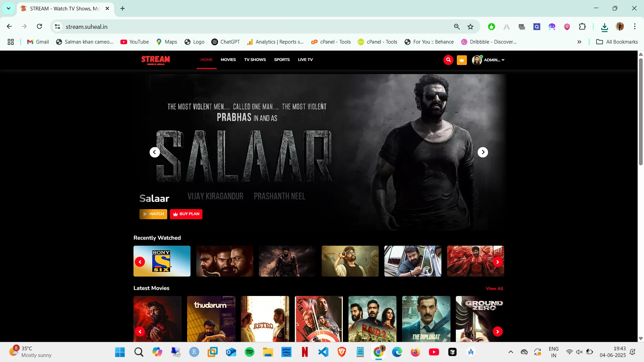
Task: Open the ChatGPT bookmark
Action: pos(226,42)
